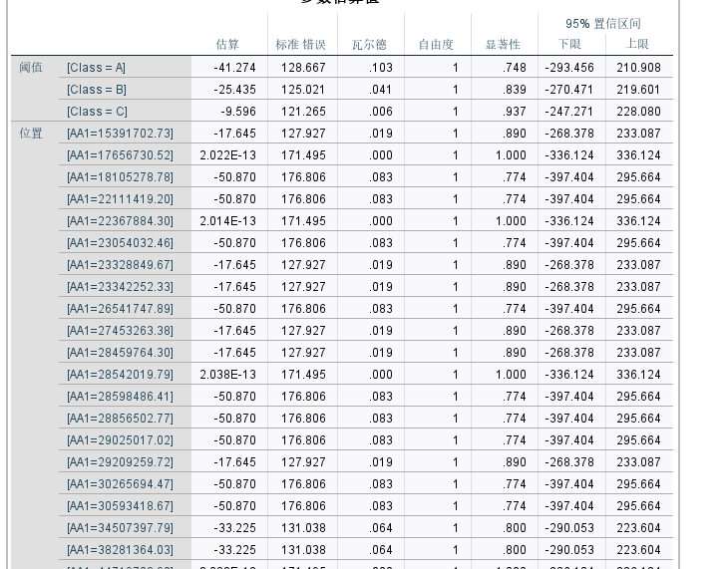Select the 标准 错误 column header
Screen dimensions: 728x569
tap(300, 45)
